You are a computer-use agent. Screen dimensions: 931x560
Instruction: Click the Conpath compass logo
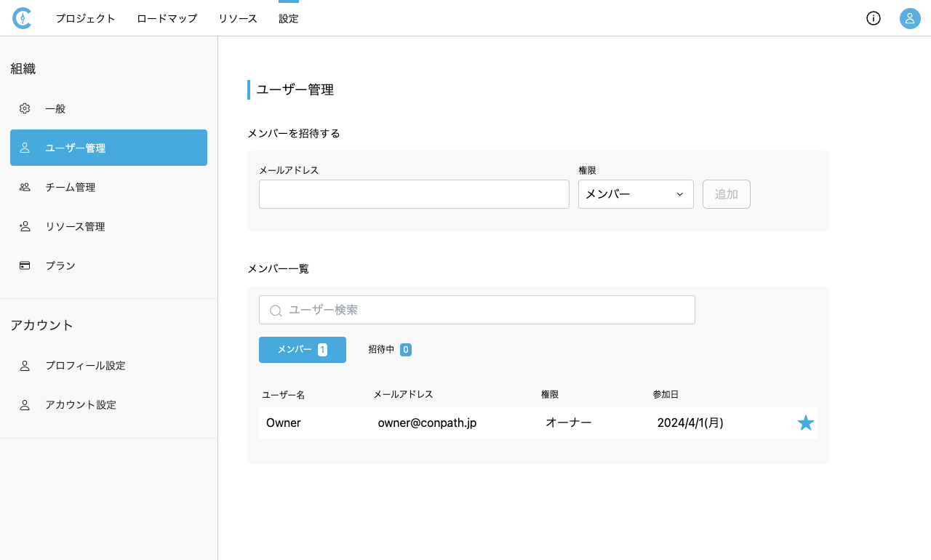pos(22,18)
